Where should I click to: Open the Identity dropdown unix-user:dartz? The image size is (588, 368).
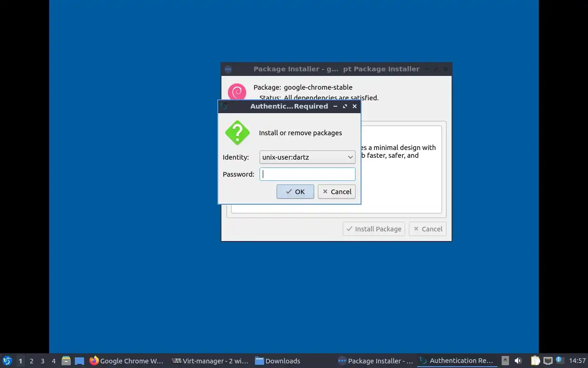pos(307,157)
